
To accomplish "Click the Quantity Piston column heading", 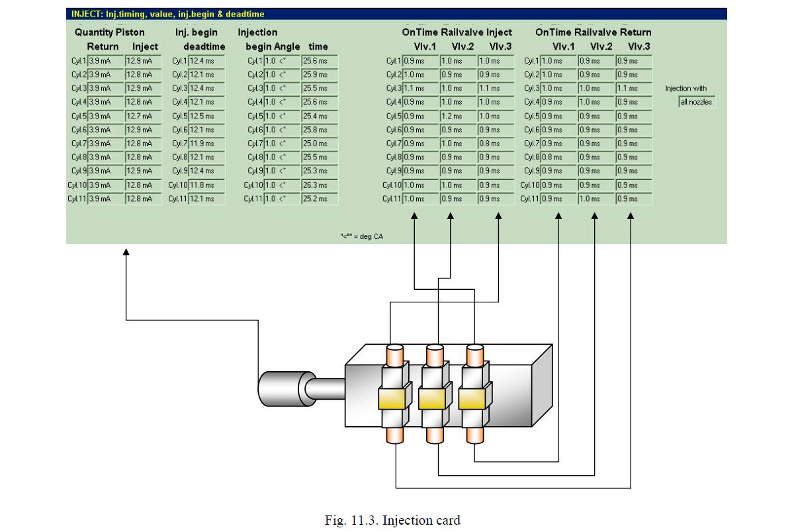I will tap(109, 32).
